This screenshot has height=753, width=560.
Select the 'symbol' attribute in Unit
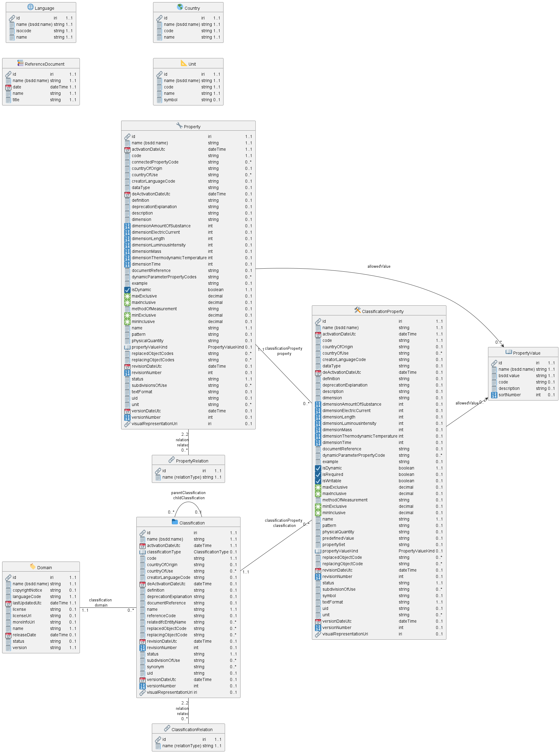click(x=170, y=100)
